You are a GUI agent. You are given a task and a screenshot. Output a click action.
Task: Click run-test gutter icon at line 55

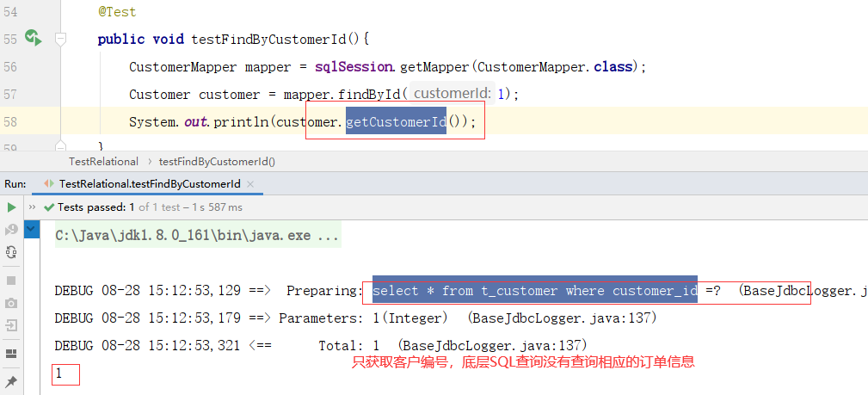coord(34,38)
